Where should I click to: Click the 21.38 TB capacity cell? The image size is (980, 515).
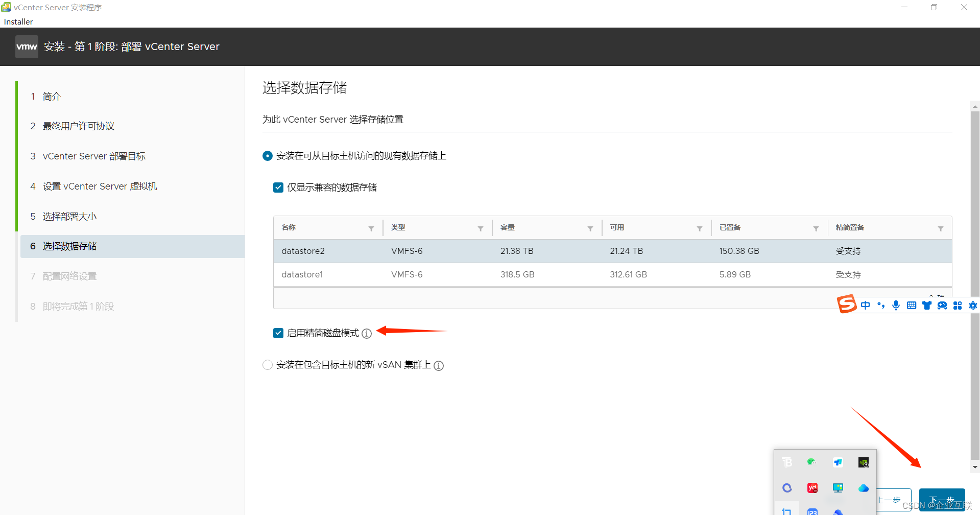pos(517,251)
